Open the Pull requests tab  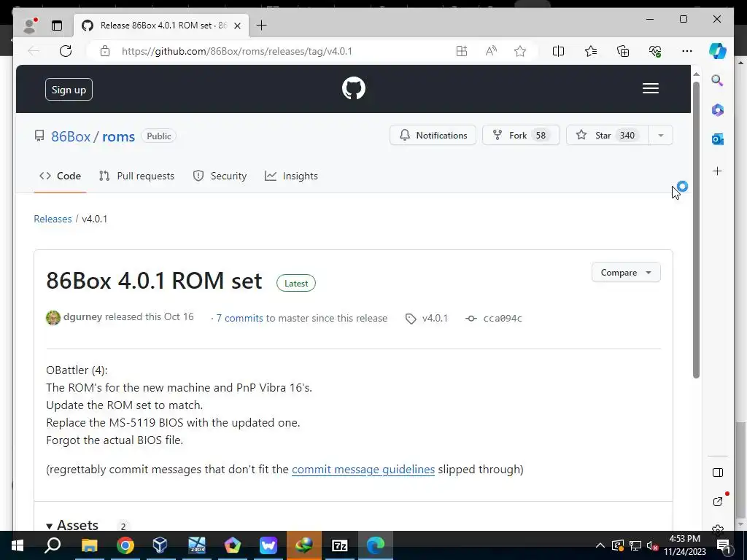[136, 176]
